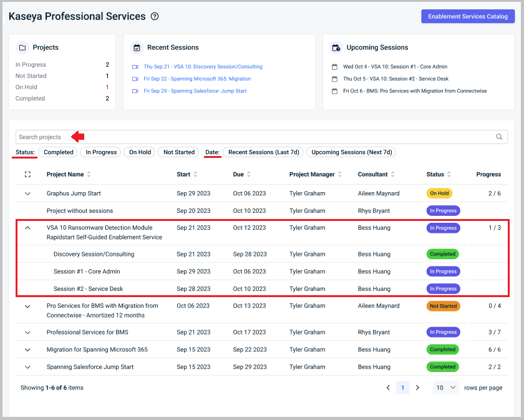Click the expand-all rows icon in table header
This screenshot has width=524, height=420.
pos(27,175)
